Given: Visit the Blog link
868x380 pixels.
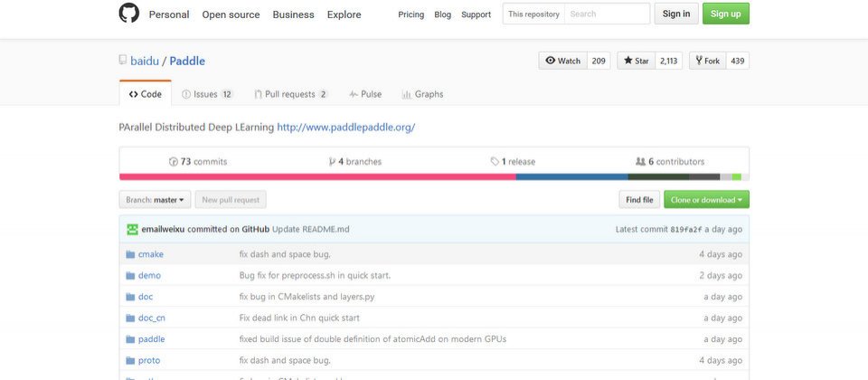Looking at the screenshot, I should click(x=443, y=14).
